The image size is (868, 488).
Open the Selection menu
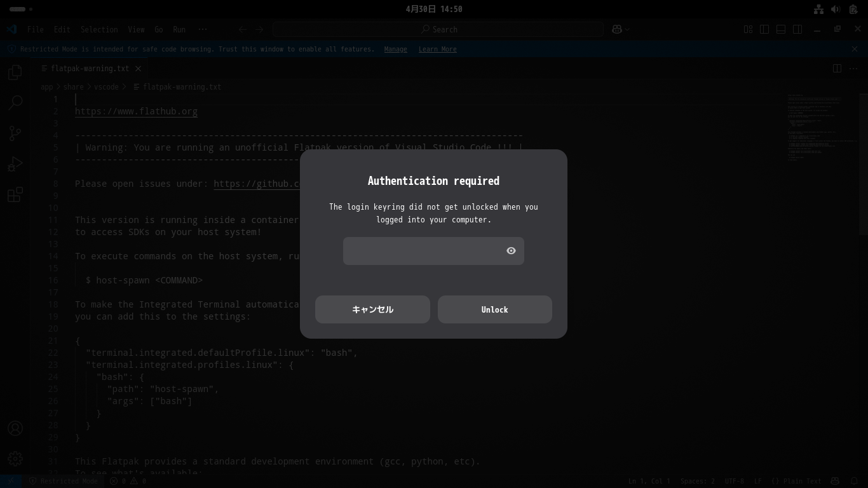coord(99,29)
